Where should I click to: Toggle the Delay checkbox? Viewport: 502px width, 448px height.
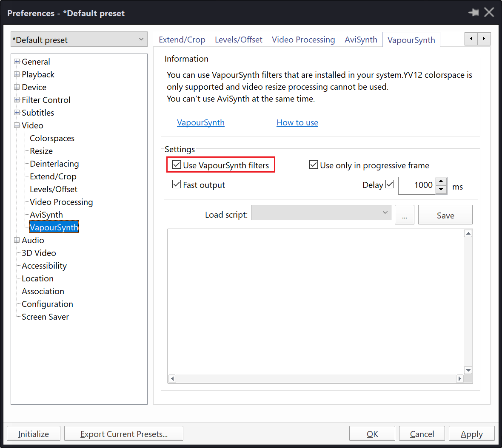pos(390,184)
